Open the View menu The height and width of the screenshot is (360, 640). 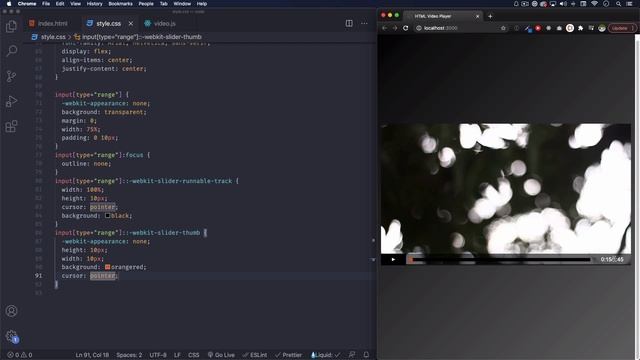coord(76,4)
